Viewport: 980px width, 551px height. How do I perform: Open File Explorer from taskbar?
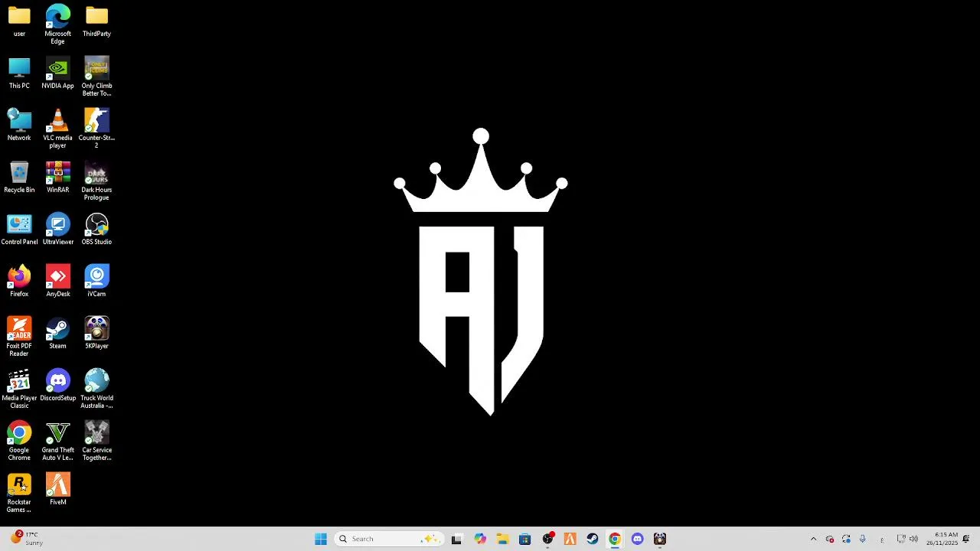502,539
